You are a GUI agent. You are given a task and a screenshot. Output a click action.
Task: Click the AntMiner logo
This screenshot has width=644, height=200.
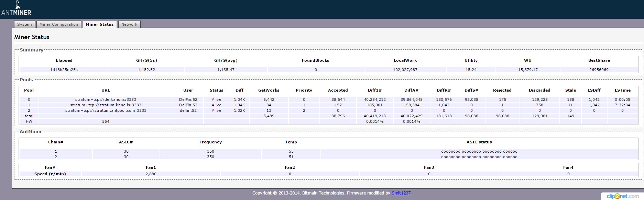click(16, 8)
